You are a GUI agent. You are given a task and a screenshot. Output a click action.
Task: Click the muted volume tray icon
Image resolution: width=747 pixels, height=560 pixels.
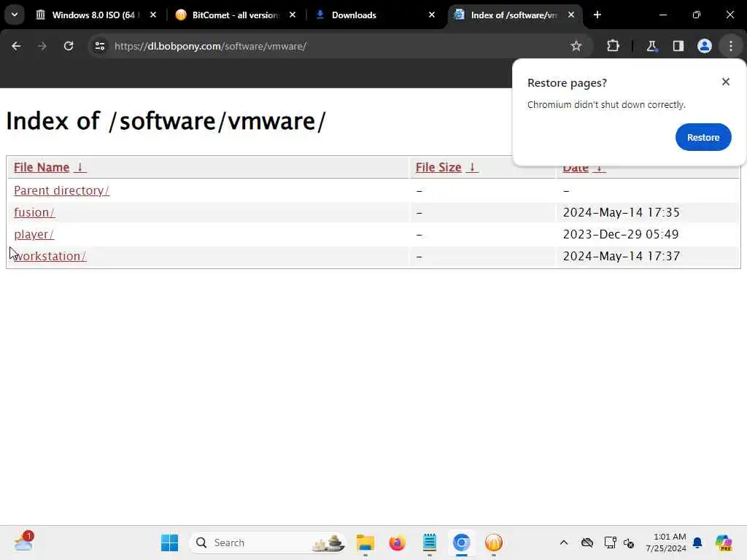629,542
